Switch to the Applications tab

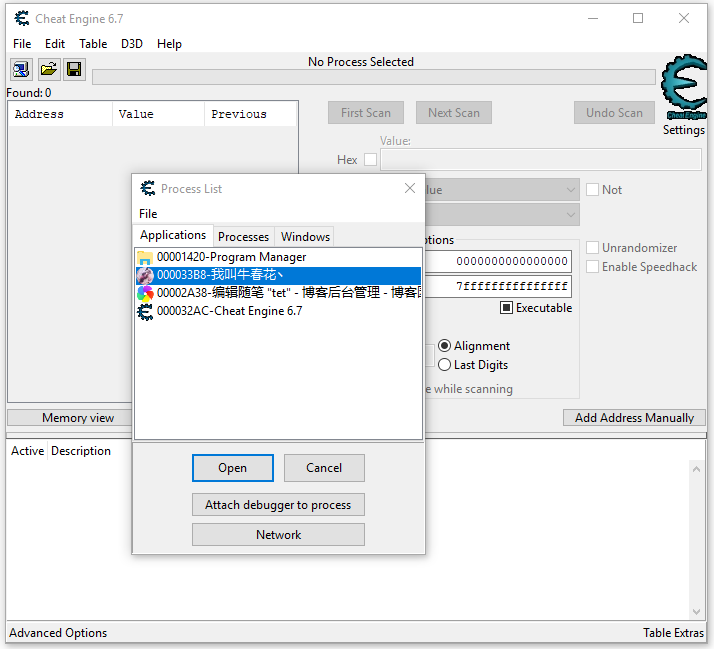(173, 235)
